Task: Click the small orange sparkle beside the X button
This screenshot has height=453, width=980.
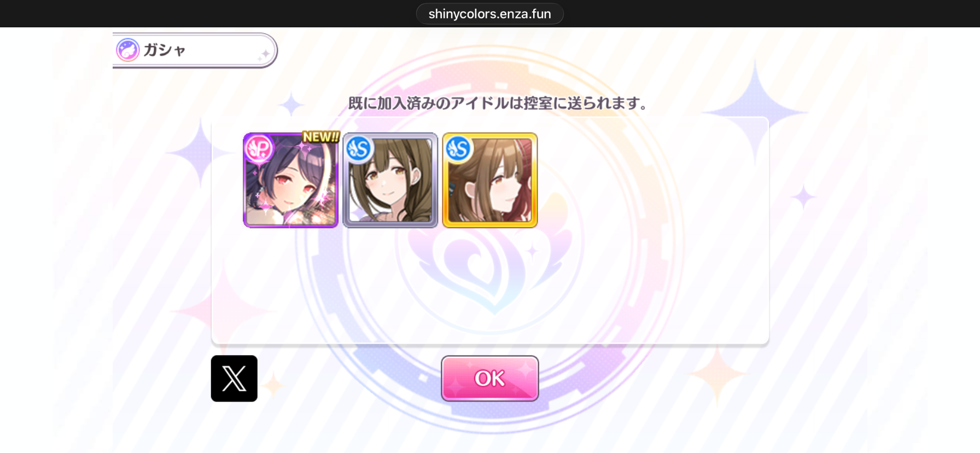Action: pos(274,386)
